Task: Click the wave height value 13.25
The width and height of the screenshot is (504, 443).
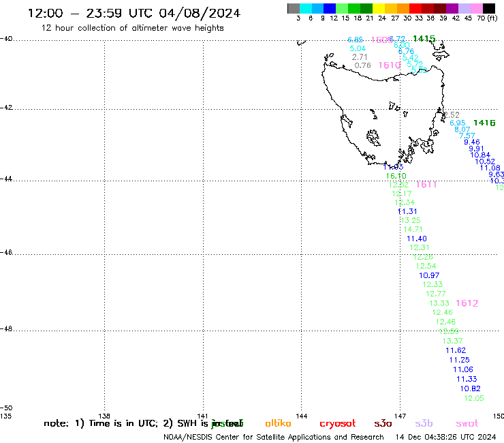Action: click(411, 220)
